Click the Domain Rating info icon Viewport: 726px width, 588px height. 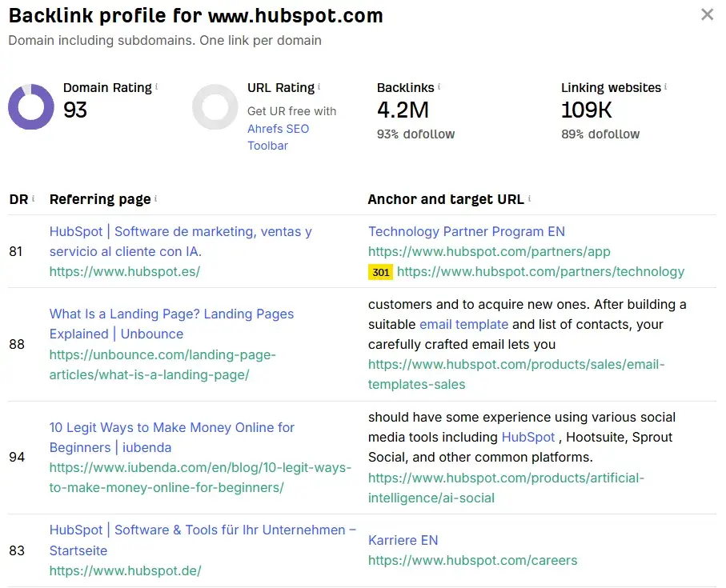point(157,86)
